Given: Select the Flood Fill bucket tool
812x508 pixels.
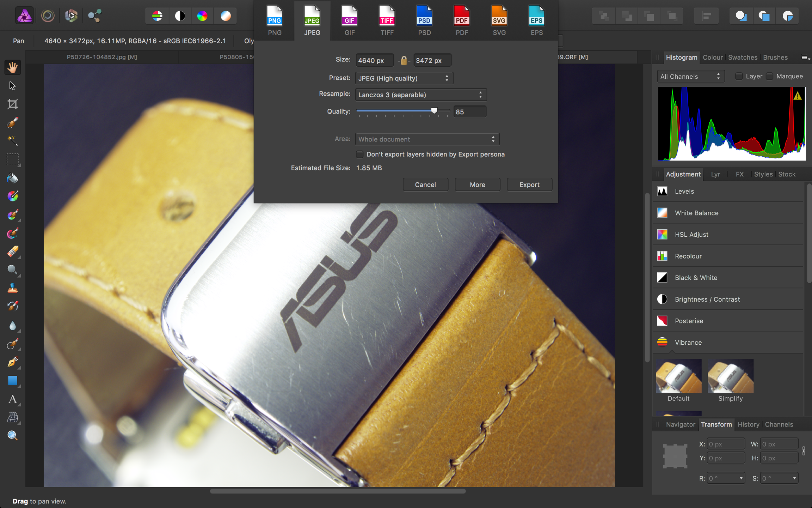Looking at the screenshot, I should (13, 178).
